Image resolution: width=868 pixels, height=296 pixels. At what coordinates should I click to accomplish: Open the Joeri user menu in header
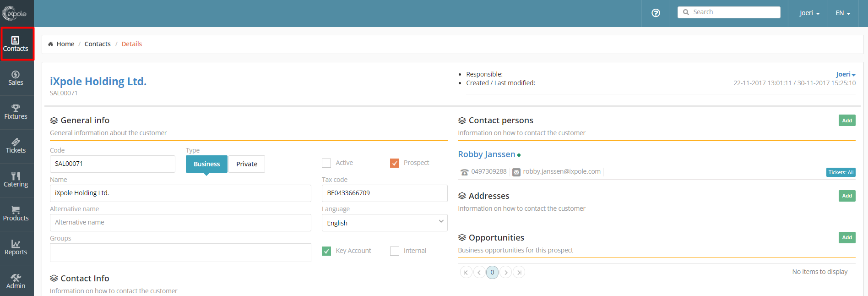(809, 13)
